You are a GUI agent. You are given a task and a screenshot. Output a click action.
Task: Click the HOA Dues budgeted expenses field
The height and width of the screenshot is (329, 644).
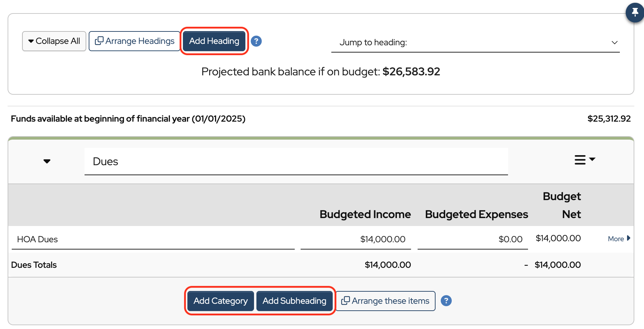(x=472, y=239)
